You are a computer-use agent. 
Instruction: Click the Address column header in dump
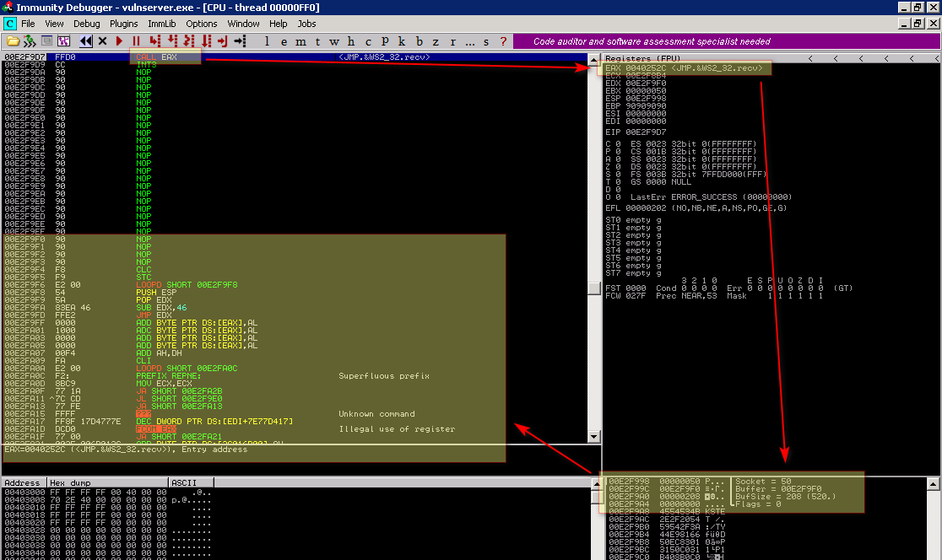pyautogui.click(x=24, y=482)
